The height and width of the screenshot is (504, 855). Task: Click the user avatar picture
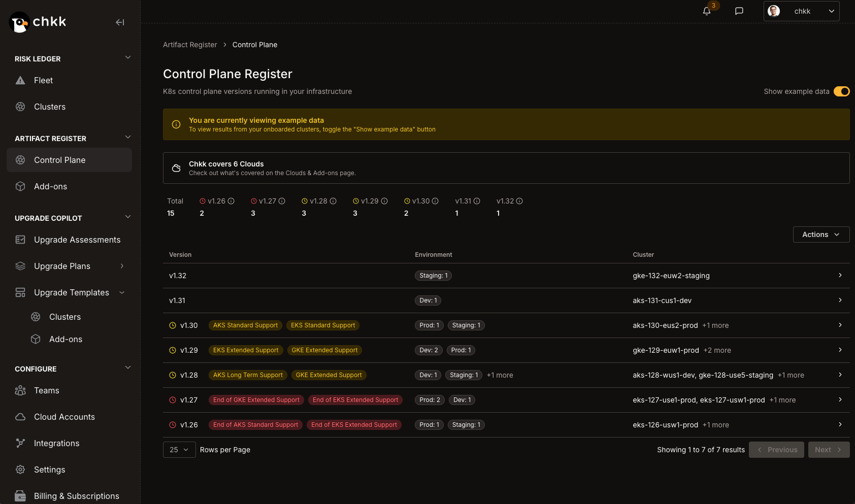click(x=774, y=11)
